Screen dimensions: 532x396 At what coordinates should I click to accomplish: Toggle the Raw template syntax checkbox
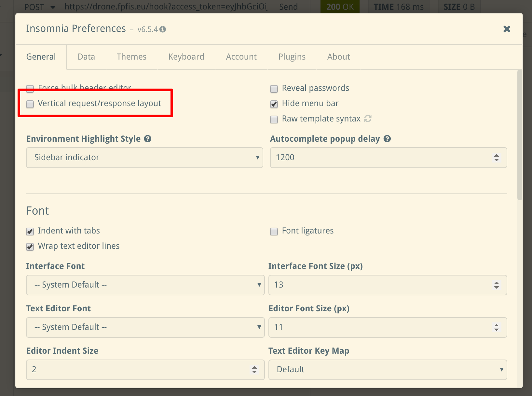point(274,120)
